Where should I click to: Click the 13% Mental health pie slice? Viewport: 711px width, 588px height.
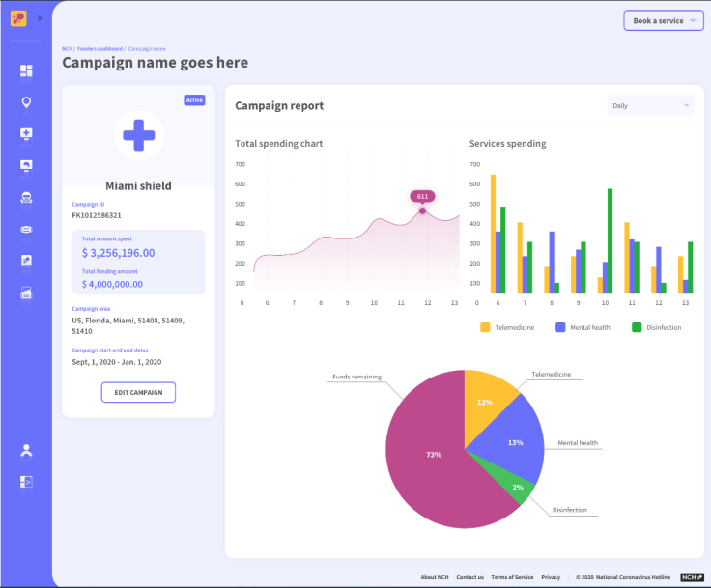point(515,442)
